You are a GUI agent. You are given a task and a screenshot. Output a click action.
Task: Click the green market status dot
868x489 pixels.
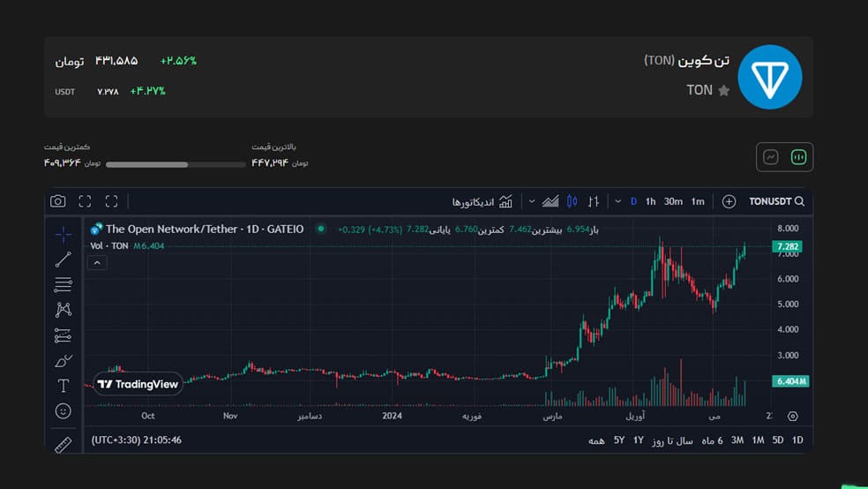coord(320,229)
